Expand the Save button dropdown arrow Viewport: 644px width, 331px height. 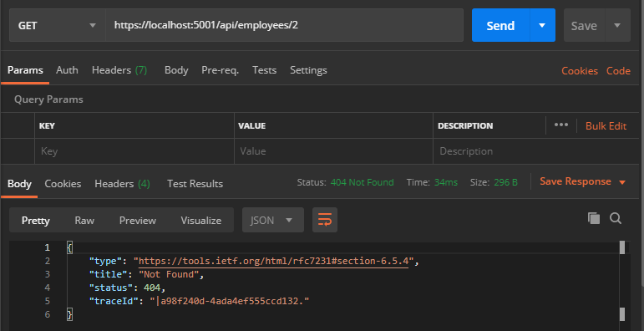[617, 25]
